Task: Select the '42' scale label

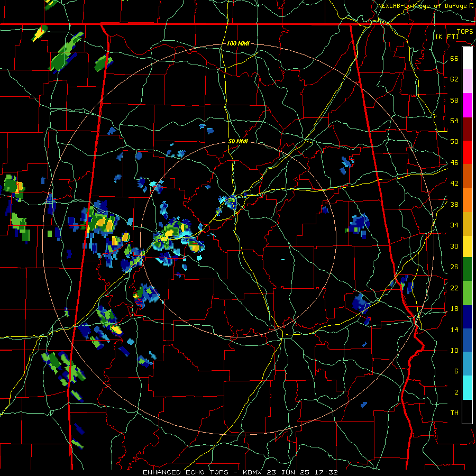Action: 454,184
